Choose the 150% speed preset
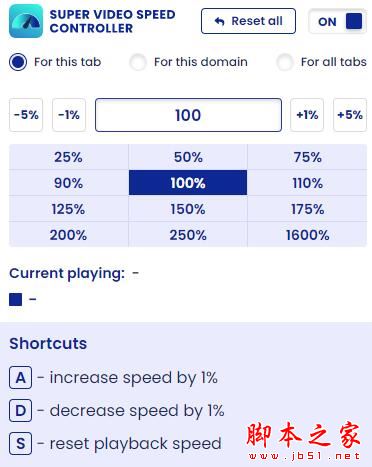 (x=188, y=209)
